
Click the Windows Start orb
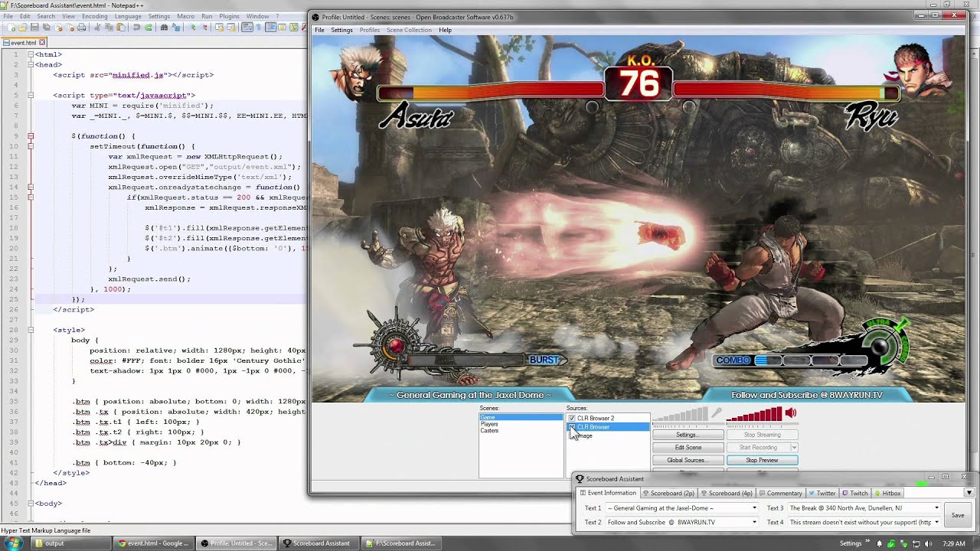point(15,543)
